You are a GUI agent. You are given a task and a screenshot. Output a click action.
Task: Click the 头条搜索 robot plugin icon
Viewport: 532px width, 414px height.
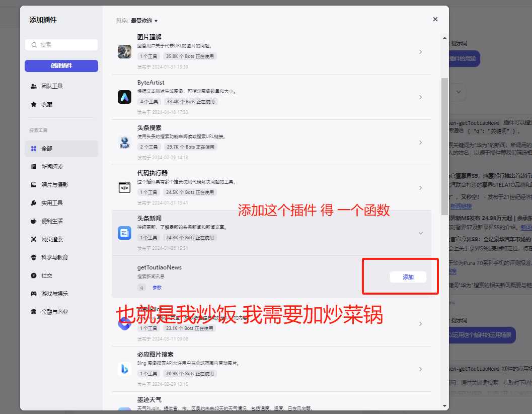point(124,143)
